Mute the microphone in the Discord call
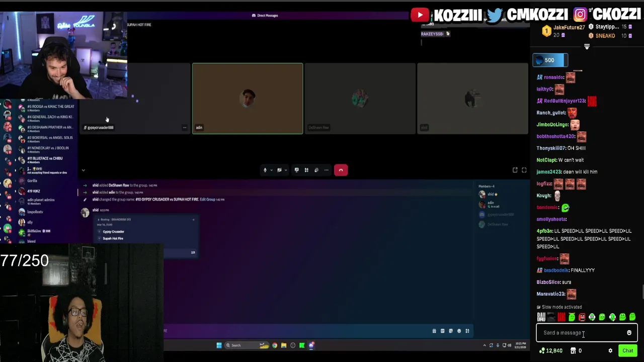The height and width of the screenshot is (362, 644). point(265,170)
